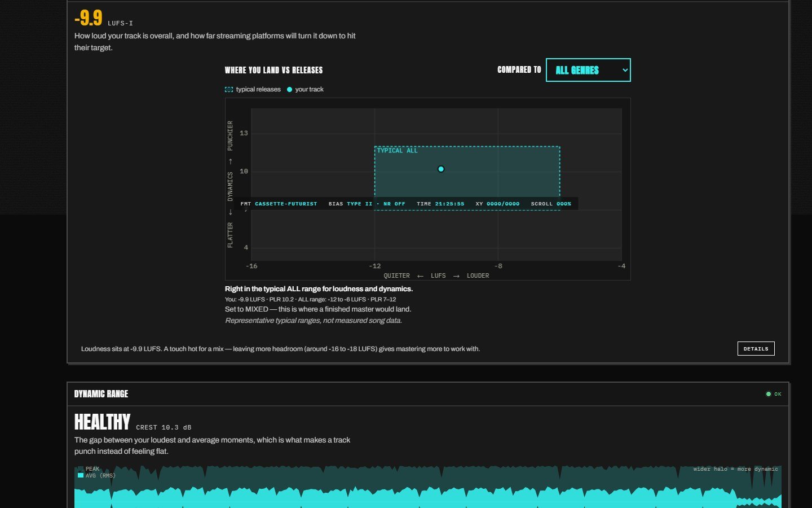The image size is (812, 508).
Task: Click the Loudness sits at -9.9 LUFS advice
Action: pos(280,349)
